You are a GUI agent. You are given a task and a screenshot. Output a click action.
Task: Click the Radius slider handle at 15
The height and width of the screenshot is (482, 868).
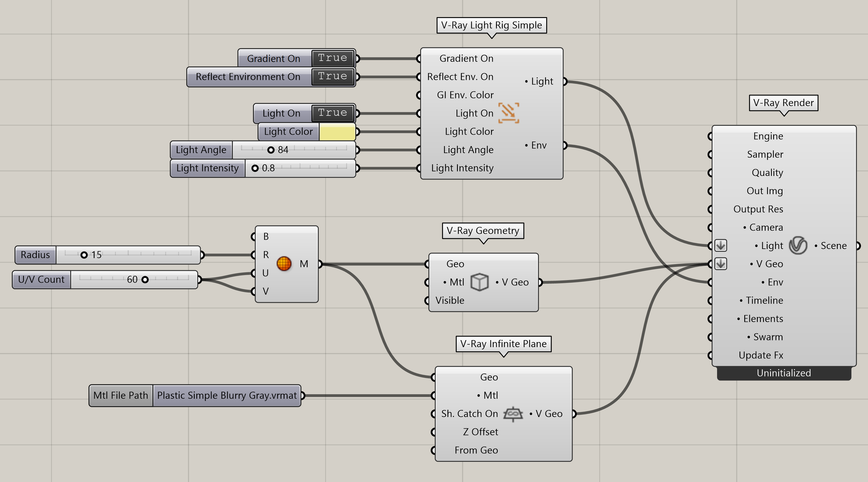pyautogui.click(x=84, y=255)
